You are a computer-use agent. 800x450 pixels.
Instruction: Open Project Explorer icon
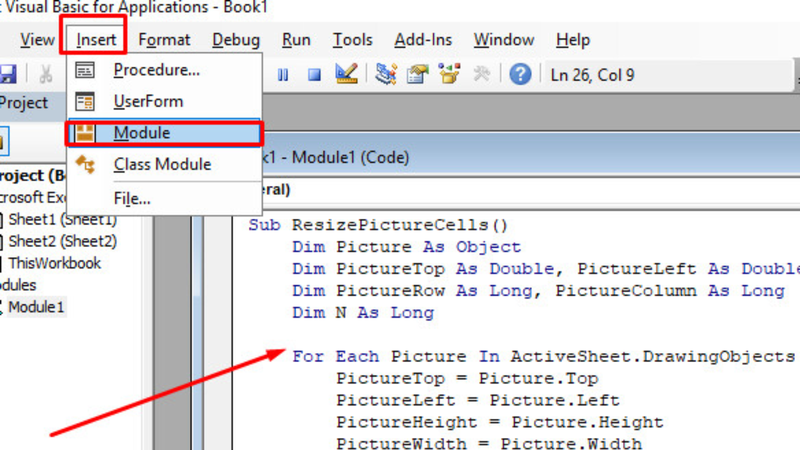(x=386, y=74)
